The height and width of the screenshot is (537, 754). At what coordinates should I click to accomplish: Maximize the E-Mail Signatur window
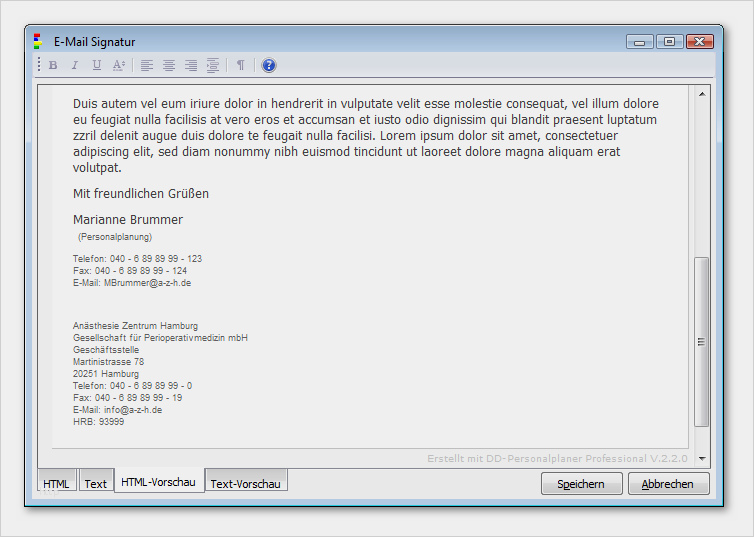click(669, 42)
